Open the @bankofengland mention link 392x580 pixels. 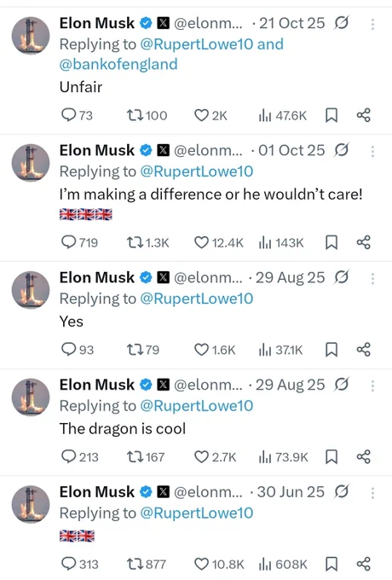click(118, 64)
